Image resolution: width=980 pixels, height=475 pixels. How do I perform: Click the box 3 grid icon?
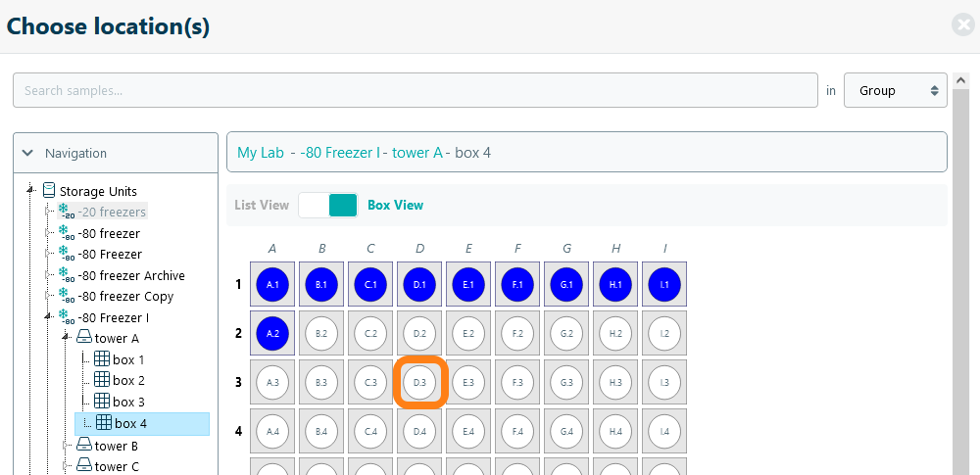click(x=101, y=402)
